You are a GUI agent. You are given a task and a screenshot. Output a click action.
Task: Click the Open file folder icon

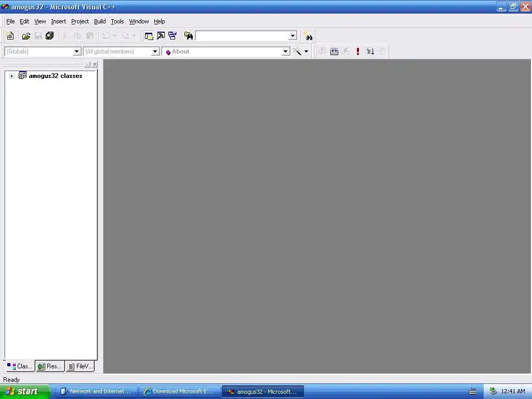[x=26, y=36]
